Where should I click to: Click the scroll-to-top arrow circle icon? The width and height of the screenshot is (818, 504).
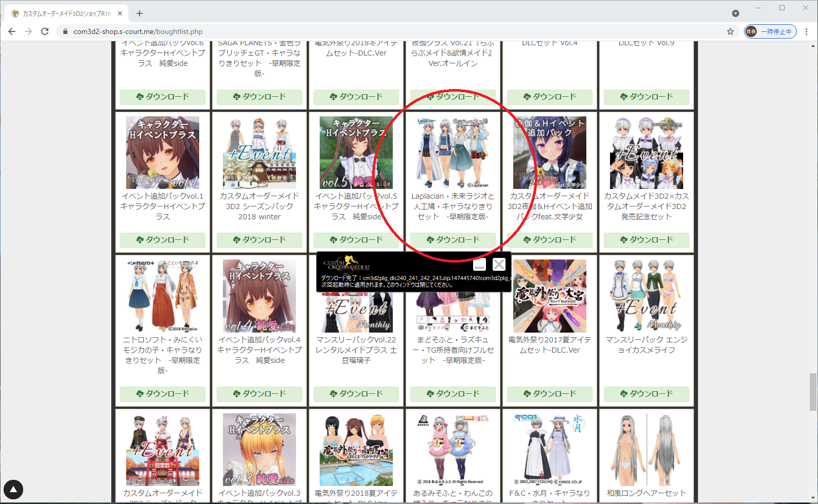pyautogui.click(x=13, y=490)
